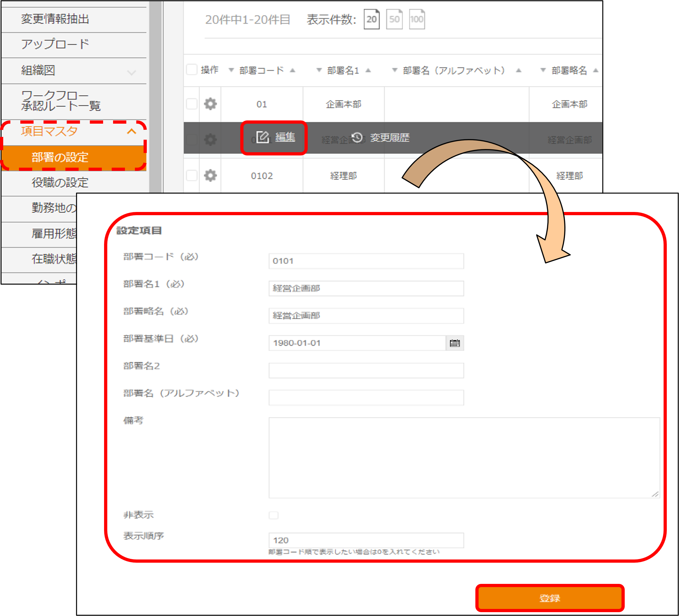The width and height of the screenshot is (679, 616).
Task: Open calendar picker for 部署基準日
Action: (454, 343)
